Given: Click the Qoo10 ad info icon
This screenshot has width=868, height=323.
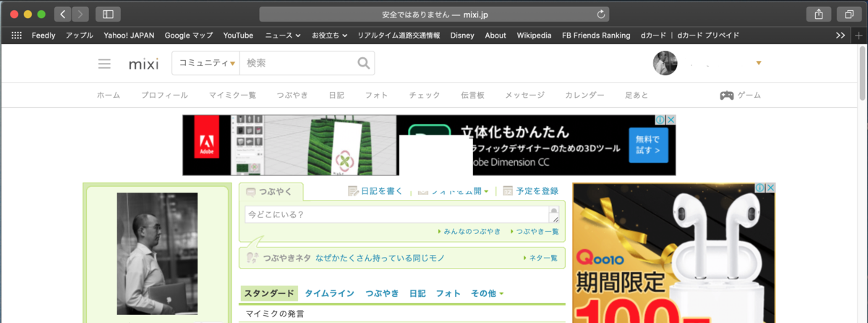Looking at the screenshot, I should (760, 188).
